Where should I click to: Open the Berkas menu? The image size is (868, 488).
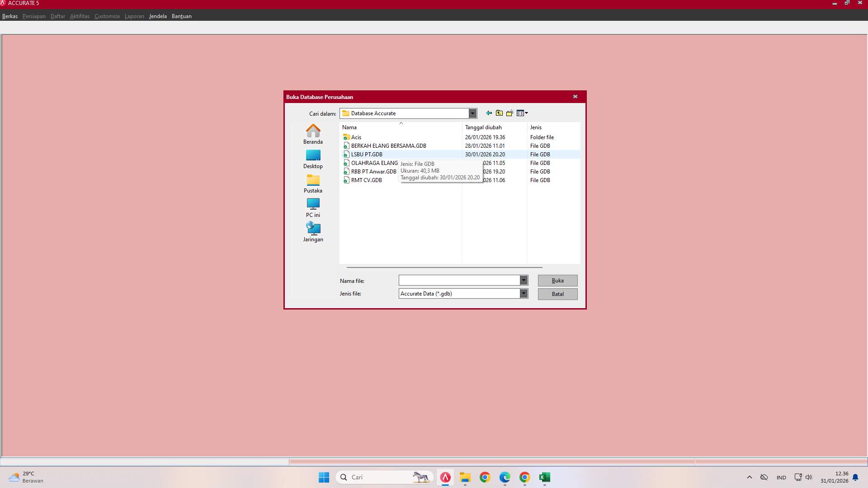[x=9, y=16]
